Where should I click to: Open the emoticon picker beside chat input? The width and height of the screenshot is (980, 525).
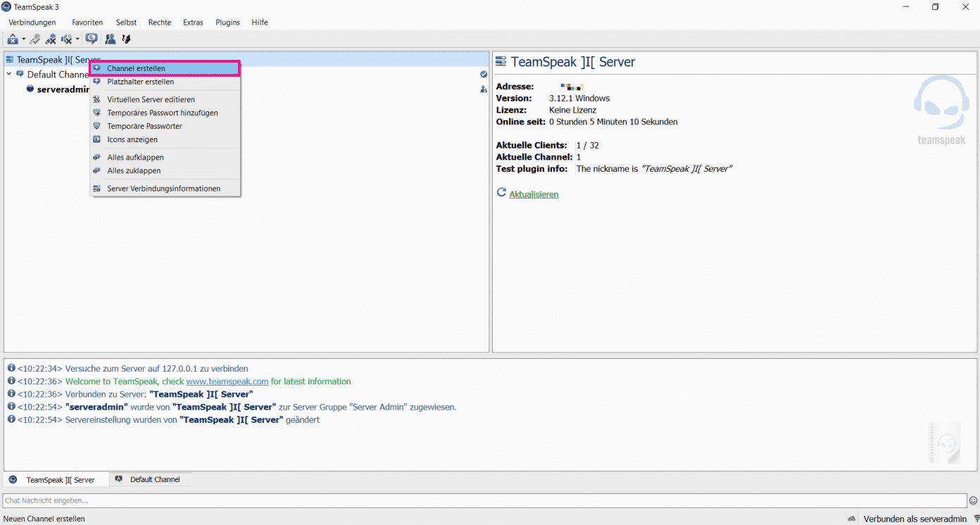[x=972, y=500]
